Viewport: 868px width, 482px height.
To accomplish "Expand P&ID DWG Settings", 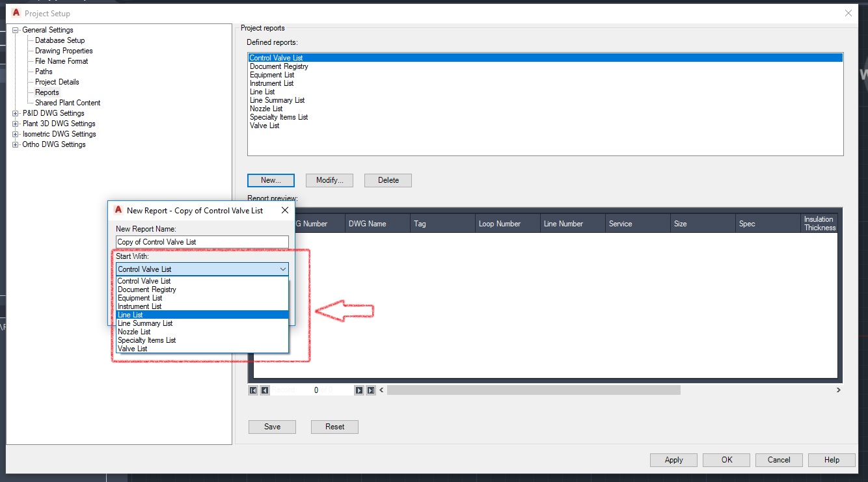I will (14, 113).
